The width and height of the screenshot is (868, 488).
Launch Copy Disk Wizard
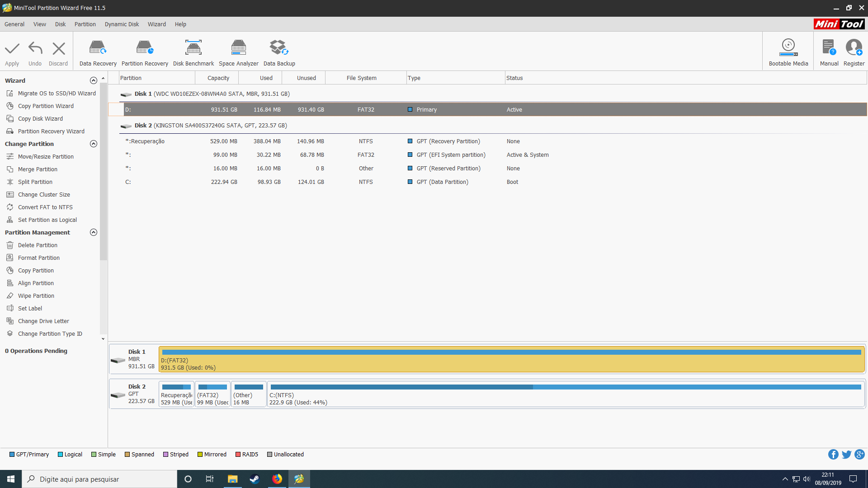[x=35, y=119]
